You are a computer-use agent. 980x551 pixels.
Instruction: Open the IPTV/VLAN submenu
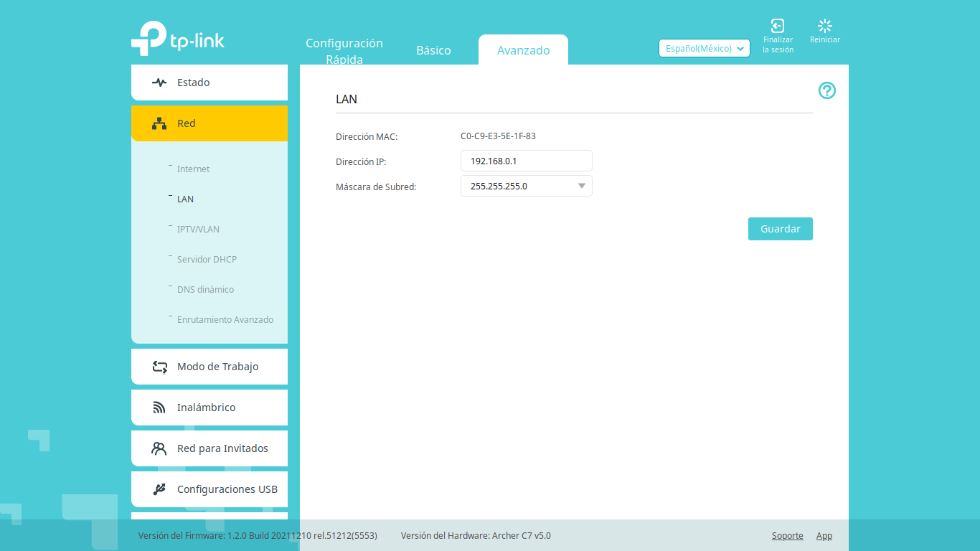tap(198, 230)
